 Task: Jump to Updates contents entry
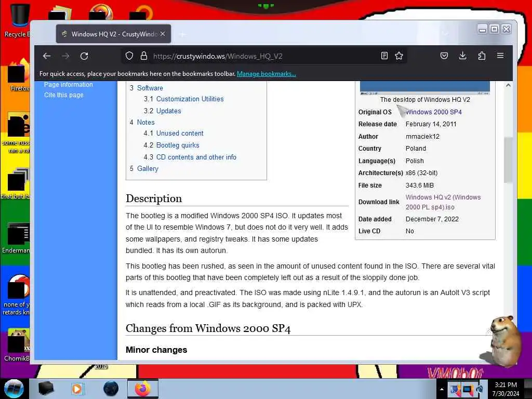coord(169,111)
